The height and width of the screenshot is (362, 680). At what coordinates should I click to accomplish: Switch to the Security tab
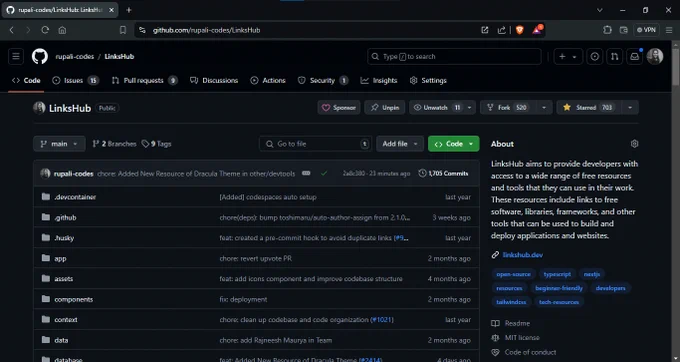click(x=323, y=81)
